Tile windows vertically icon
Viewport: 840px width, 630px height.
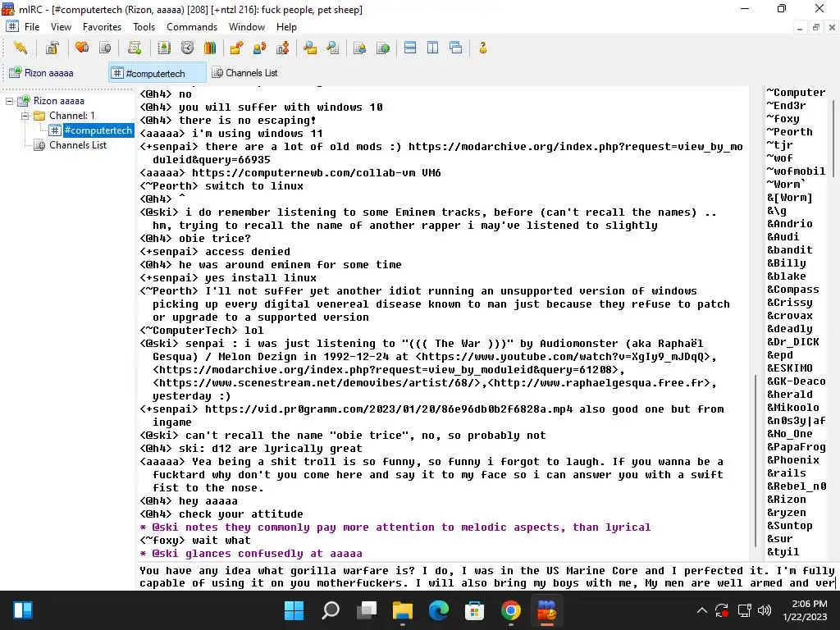pyautogui.click(x=433, y=48)
